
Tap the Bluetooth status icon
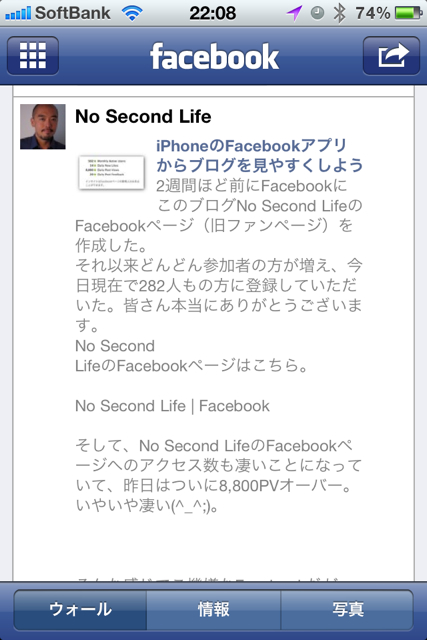click(339, 13)
